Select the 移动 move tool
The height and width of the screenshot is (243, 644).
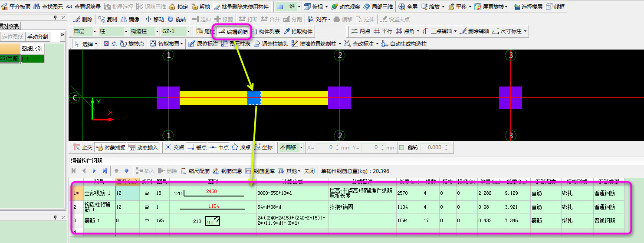tap(154, 19)
